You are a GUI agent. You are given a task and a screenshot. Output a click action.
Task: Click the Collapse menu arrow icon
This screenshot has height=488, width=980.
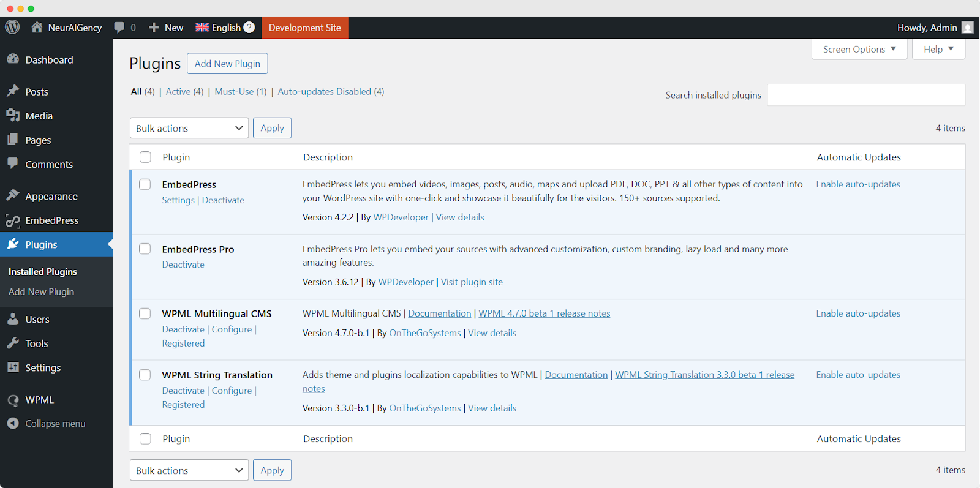13,423
